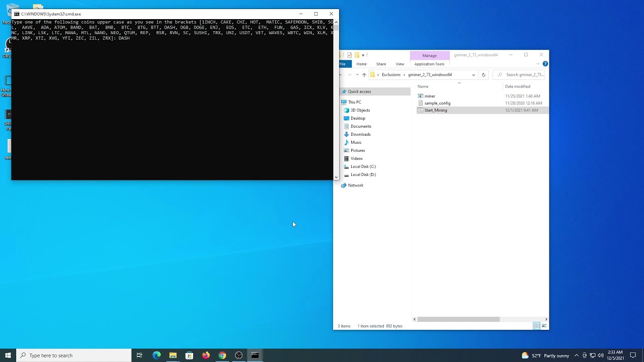
Task: Select Network in navigation pane
Action: click(x=355, y=186)
